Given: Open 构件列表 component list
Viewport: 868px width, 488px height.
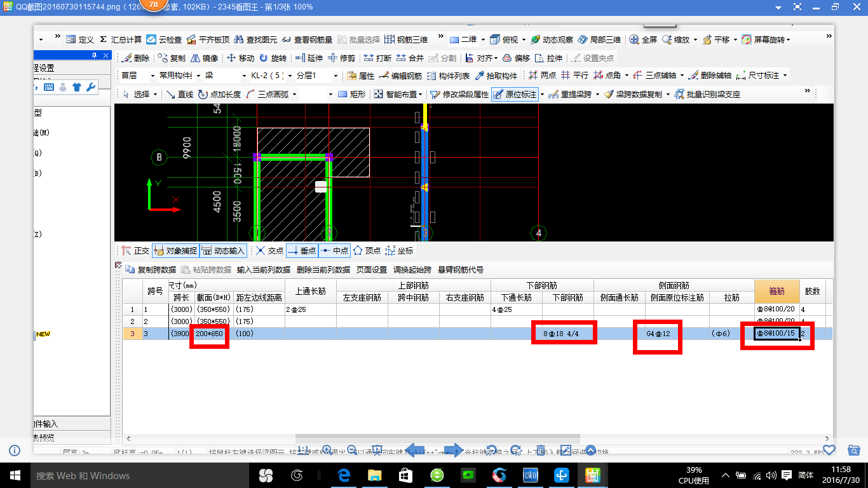Looking at the screenshot, I should click(449, 76).
